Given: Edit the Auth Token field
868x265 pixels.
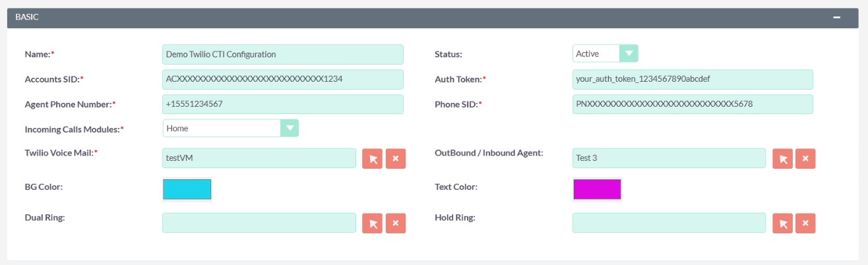Looking at the screenshot, I should [693, 79].
